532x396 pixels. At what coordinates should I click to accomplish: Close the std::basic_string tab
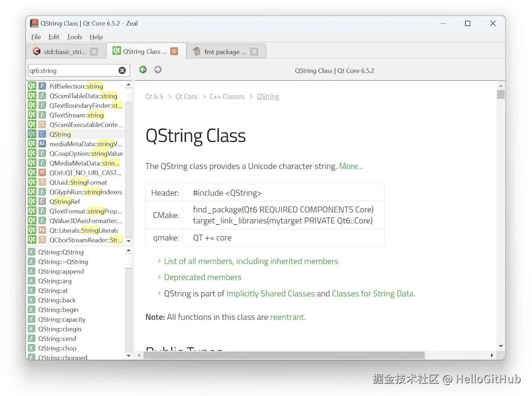94,52
